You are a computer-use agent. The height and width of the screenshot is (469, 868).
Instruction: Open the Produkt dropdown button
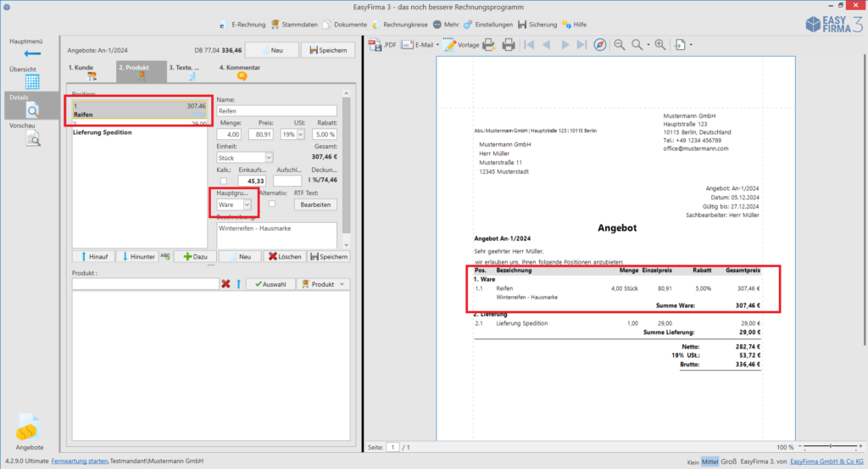tap(323, 284)
